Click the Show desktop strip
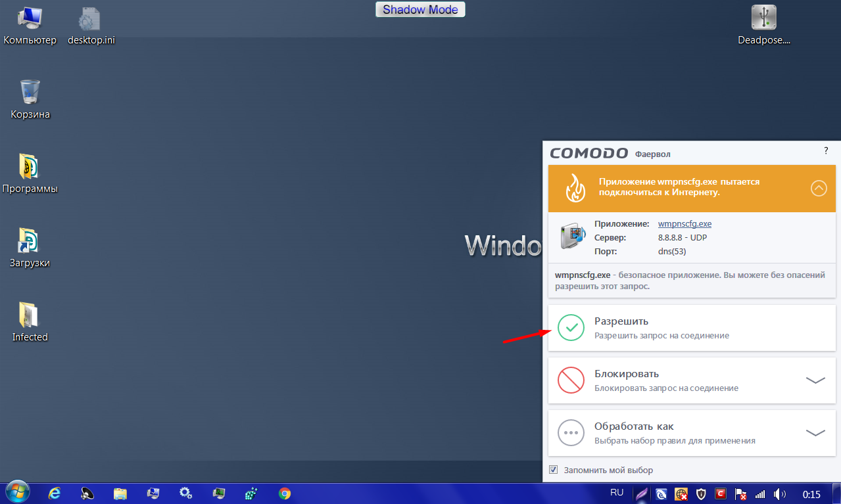Viewport: 841px width, 504px height. pos(836,493)
